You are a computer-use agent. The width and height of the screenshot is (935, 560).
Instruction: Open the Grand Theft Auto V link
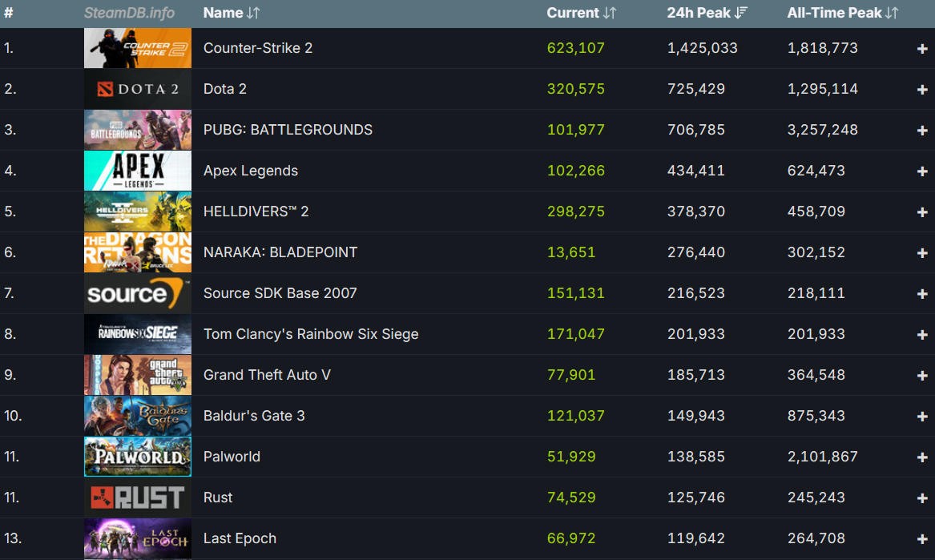point(267,375)
